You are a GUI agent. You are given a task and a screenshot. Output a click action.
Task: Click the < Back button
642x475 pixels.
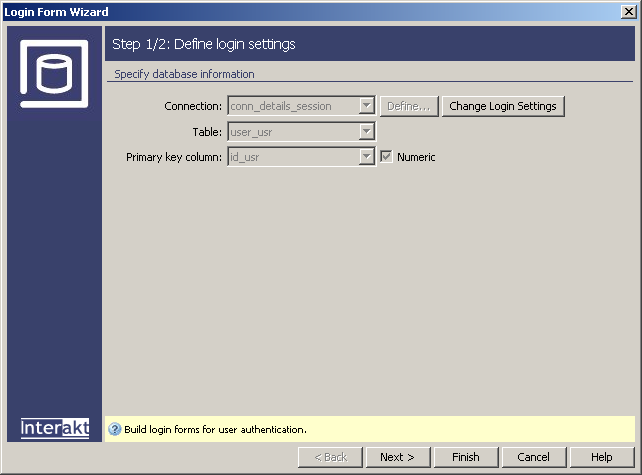point(329,457)
